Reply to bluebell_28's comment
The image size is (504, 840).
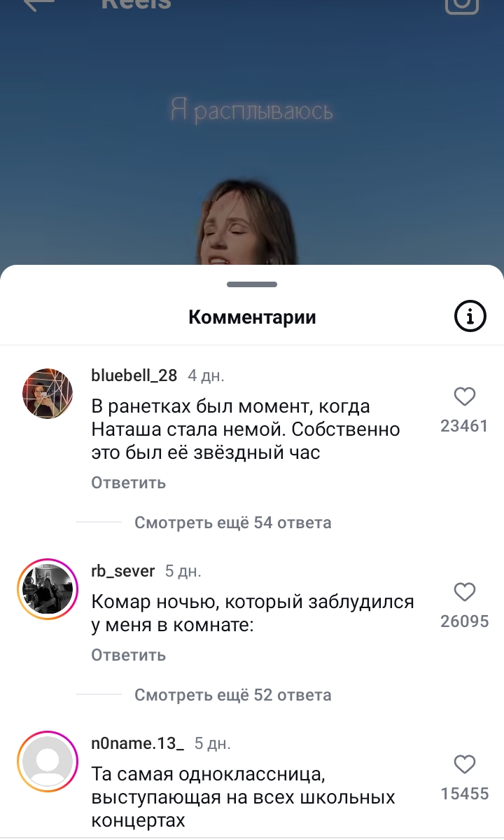(128, 483)
